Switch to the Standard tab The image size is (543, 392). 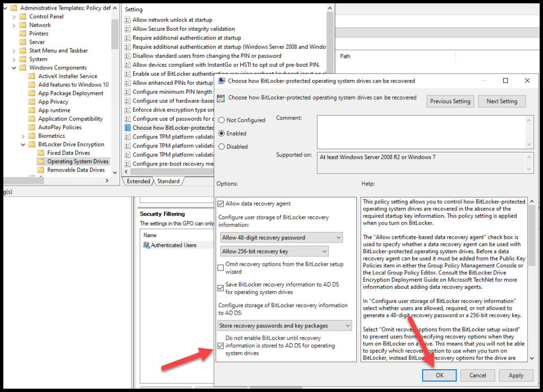coord(168,181)
